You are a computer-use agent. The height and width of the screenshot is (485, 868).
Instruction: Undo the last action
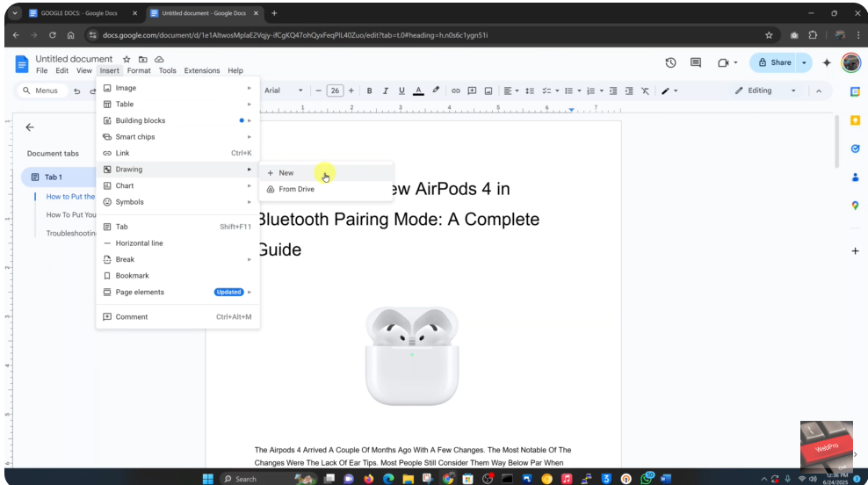pos(77,90)
